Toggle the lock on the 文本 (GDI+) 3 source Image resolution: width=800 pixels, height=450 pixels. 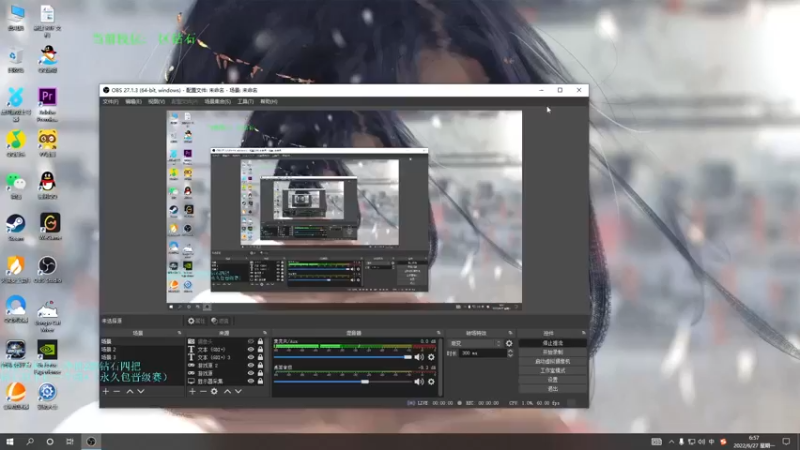260,357
